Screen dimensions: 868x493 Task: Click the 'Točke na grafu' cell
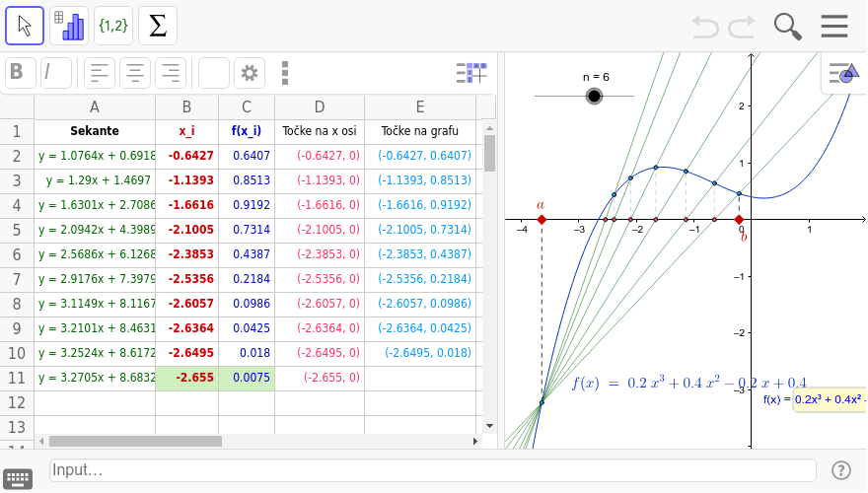click(x=420, y=132)
